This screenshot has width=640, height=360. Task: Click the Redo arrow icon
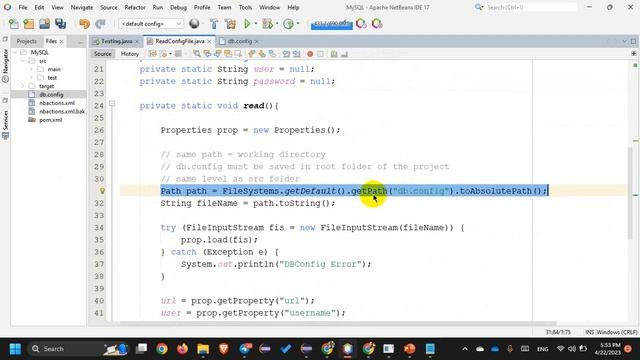coord(100,24)
